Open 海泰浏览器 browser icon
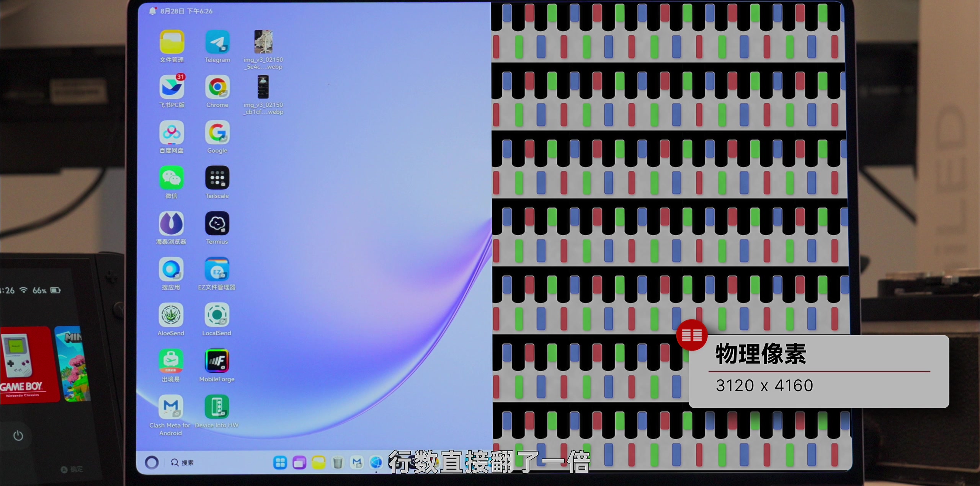980x486 pixels. click(171, 223)
